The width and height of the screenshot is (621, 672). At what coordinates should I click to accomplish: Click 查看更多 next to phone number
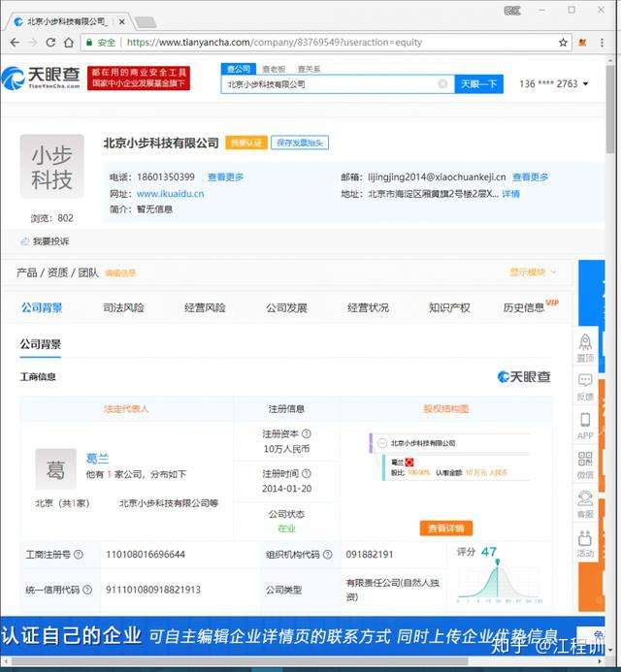pos(225,177)
